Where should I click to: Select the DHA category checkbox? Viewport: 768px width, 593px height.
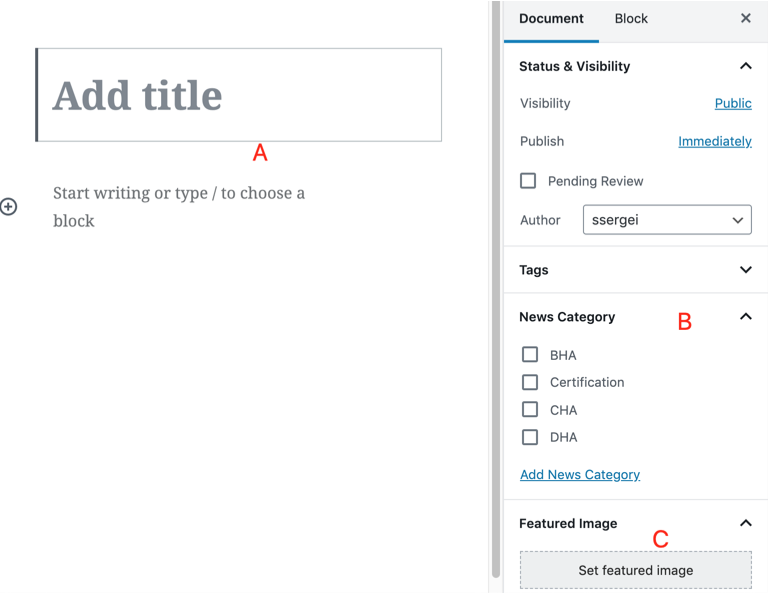(x=530, y=437)
